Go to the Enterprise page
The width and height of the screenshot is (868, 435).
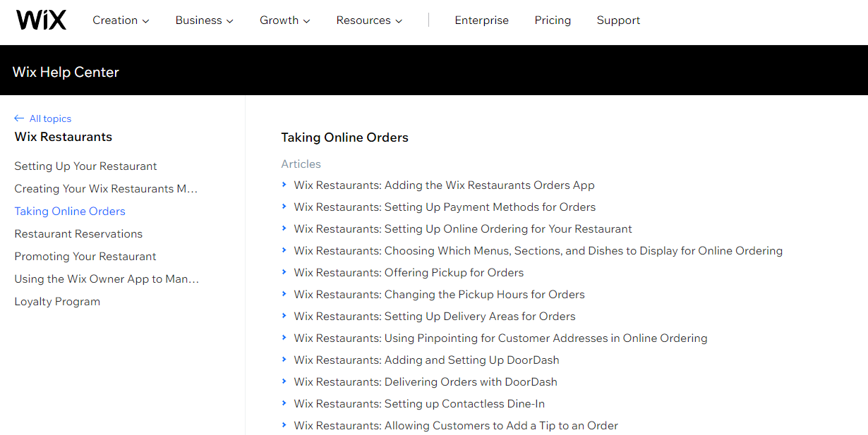(481, 20)
